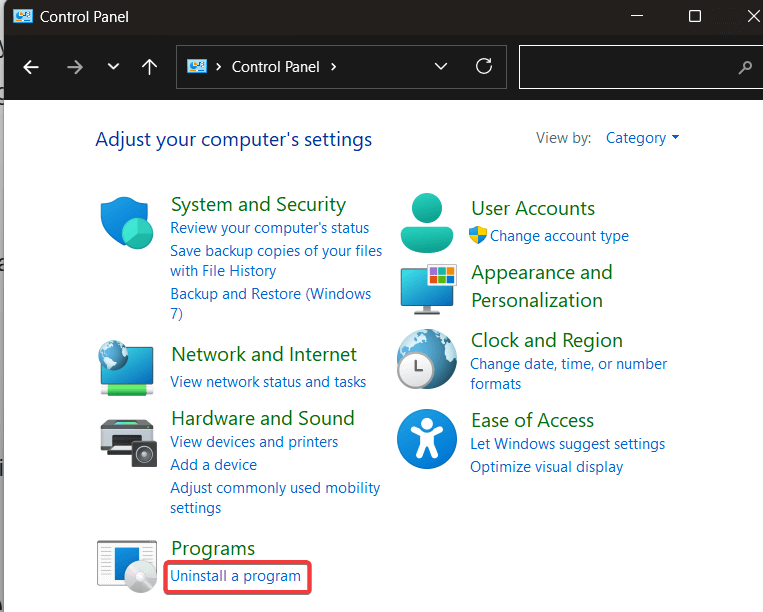The image size is (763, 612).
Task: Navigate back with the back arrow
Action: pos(31,67)
